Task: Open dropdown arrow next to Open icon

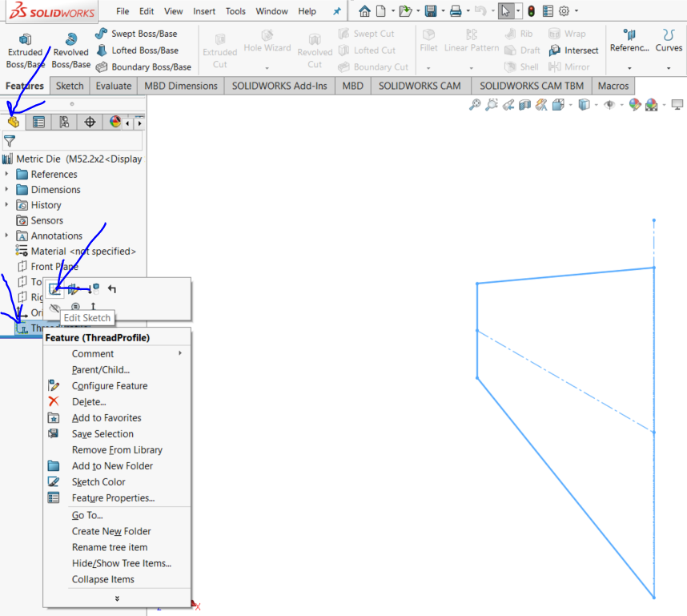Action: [x=418, y=11]
